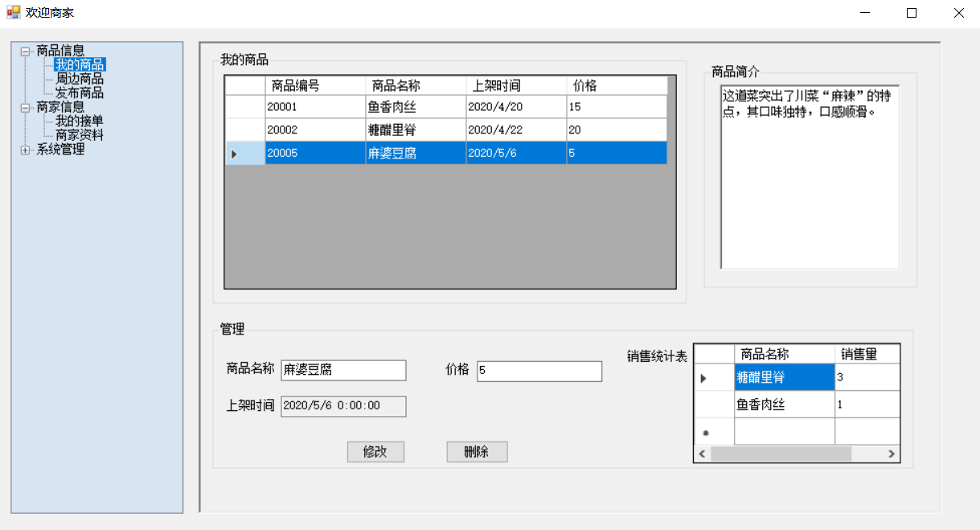Click the 价格 input field showing 5
Screen dimensions: 980x530
[x=539, y=371]
